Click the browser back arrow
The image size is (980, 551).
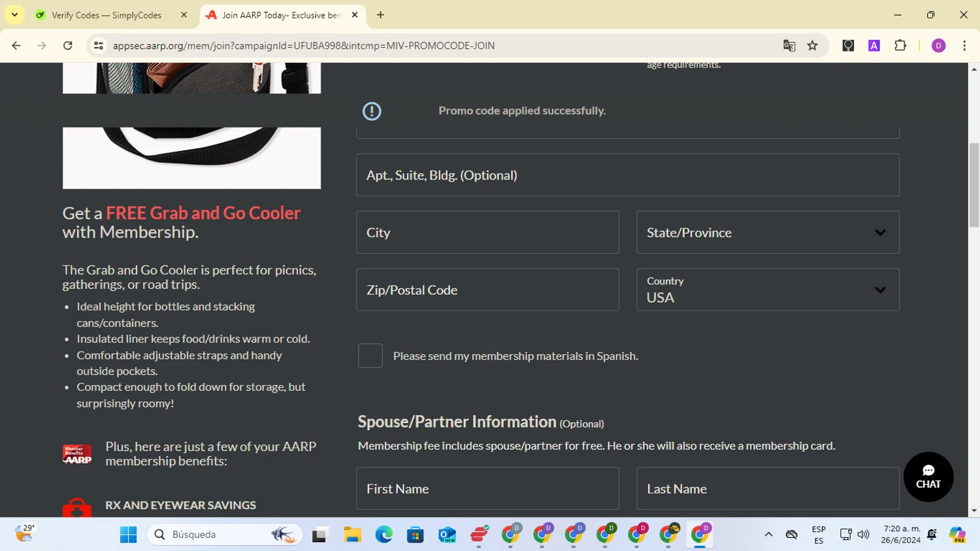(x=16, y=46)
